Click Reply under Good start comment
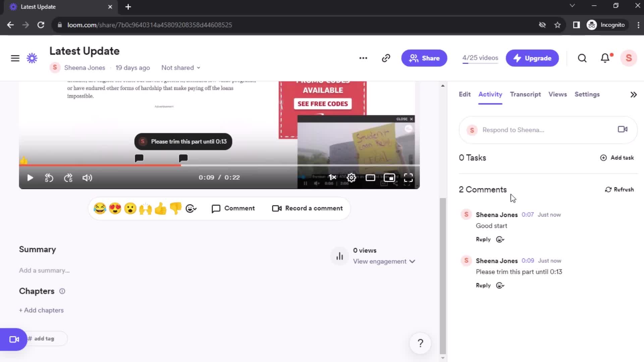Screen dimensions: 644x362 click(483, 239)
